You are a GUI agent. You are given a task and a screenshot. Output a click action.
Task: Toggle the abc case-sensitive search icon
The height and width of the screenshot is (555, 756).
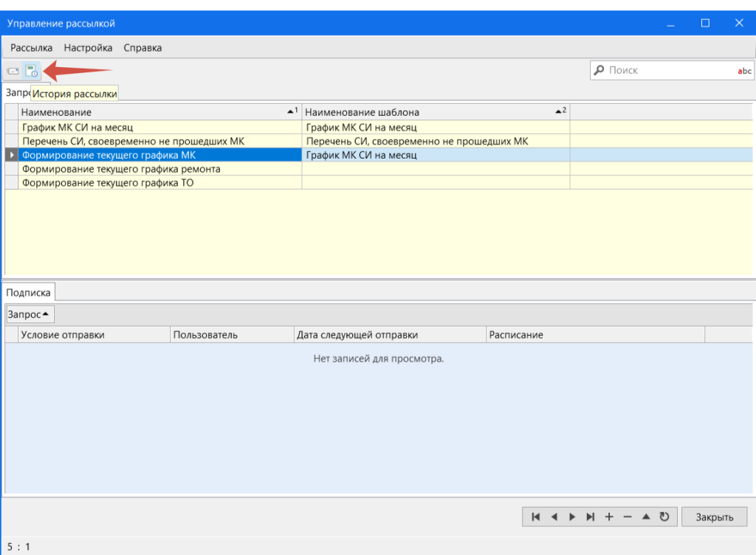744,71
